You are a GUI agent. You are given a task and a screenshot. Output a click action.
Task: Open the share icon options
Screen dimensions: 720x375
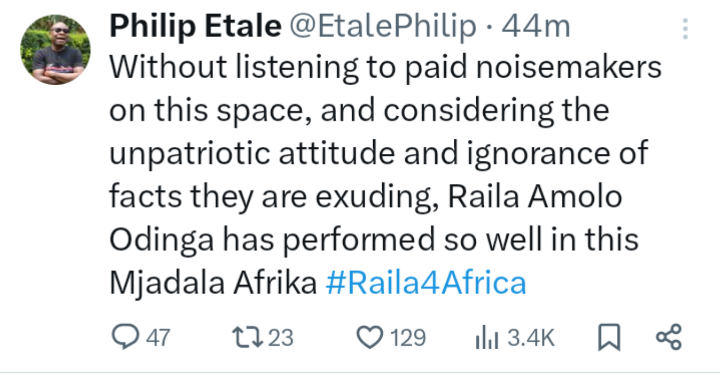[669, 337]
